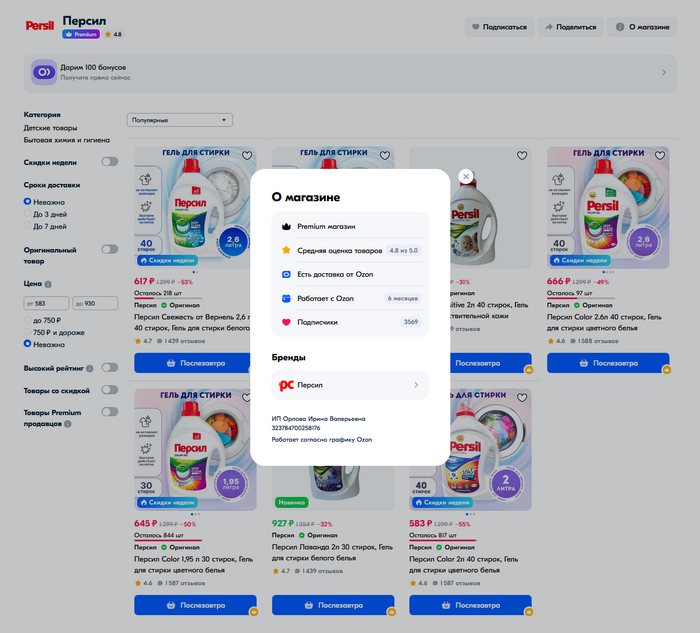Click the 3569 subscribers count
Viewport: 700px width, 633px height.
click(x=411, y=322)
